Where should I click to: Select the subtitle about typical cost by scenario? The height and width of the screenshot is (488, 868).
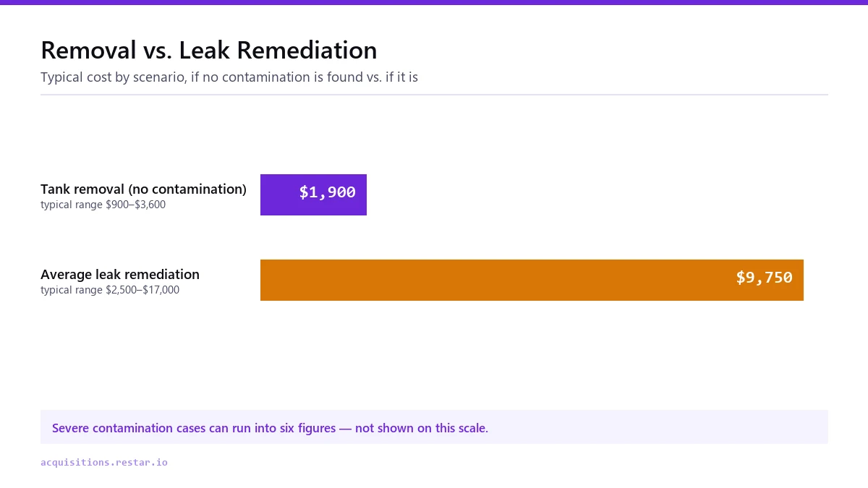[229, 77]
